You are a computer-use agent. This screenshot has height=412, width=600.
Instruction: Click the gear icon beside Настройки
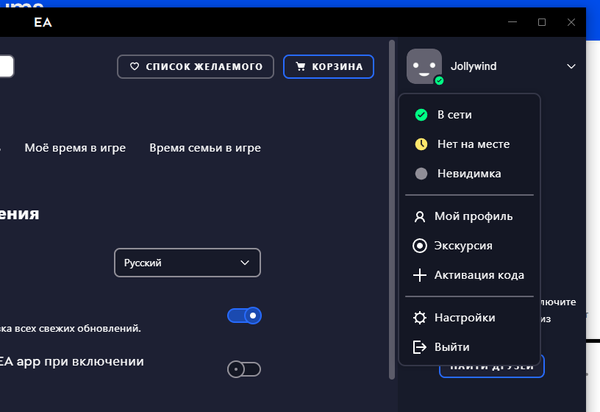click(420, 318)
